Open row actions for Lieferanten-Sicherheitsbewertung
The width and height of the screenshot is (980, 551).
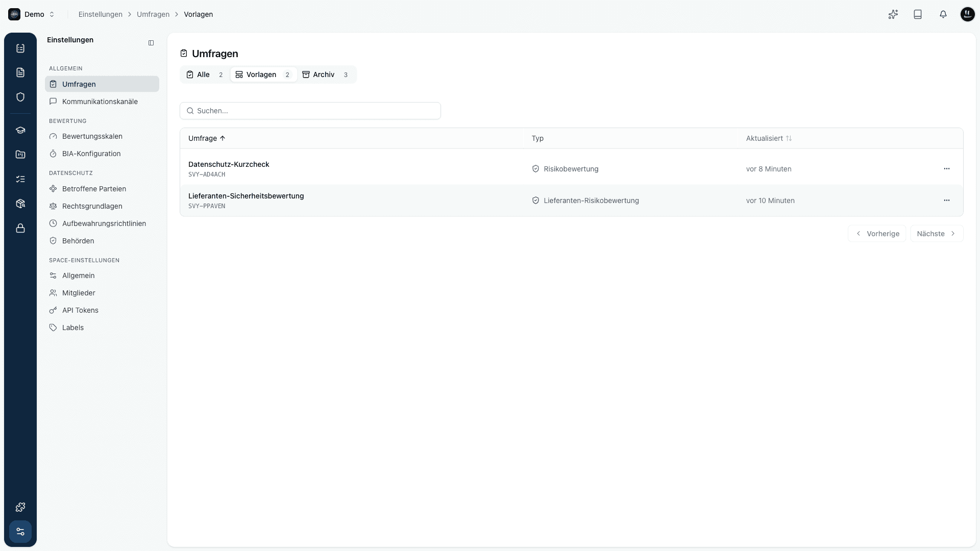(x=947, y=201)
